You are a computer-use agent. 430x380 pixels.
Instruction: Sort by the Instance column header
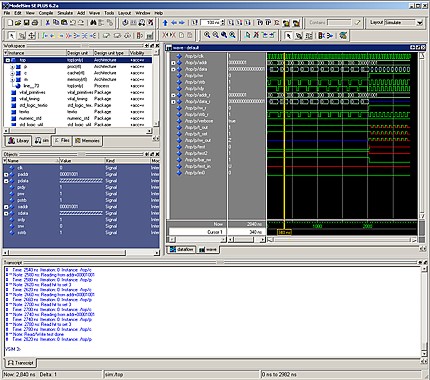(35, 53)
